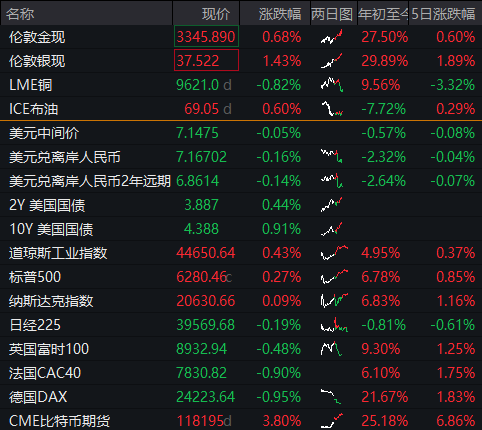The width and height of the screenshot is (482, 430).
Task: Open the 德国DAX sparkline chart
Action: [x=331, y=396]
